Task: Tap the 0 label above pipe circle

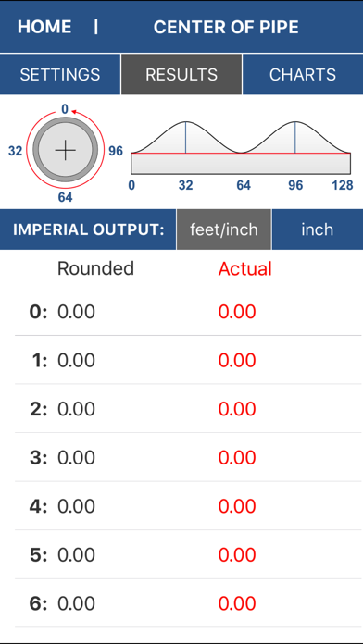Action: click(x=65, y=109)
